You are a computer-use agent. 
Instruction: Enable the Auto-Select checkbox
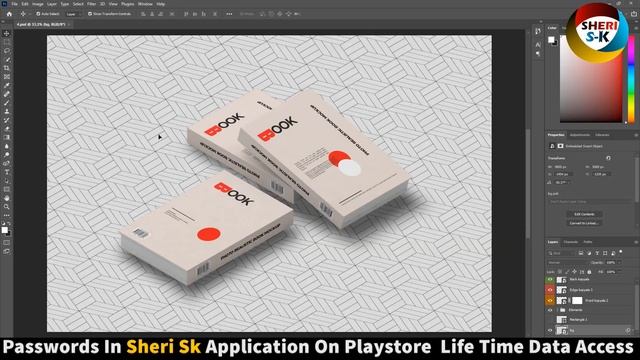[x=38, y=14]
